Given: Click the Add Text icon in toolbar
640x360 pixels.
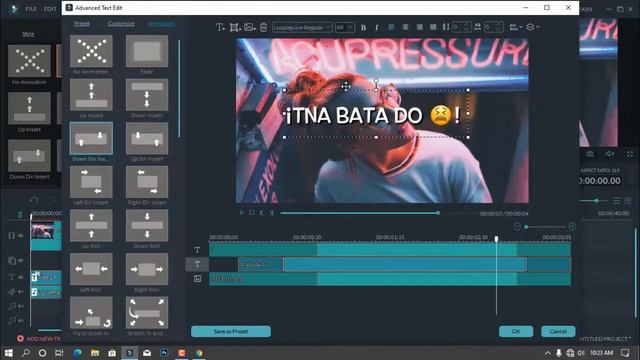Looking at the screenshot, I should click(x=220, y=27).
